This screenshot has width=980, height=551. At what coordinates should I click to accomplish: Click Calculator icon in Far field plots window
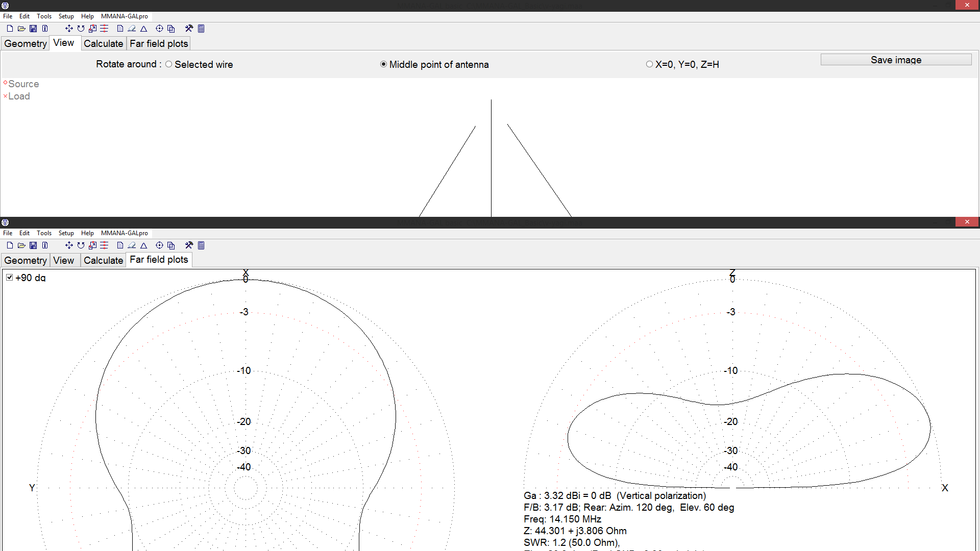click(201, 245)
